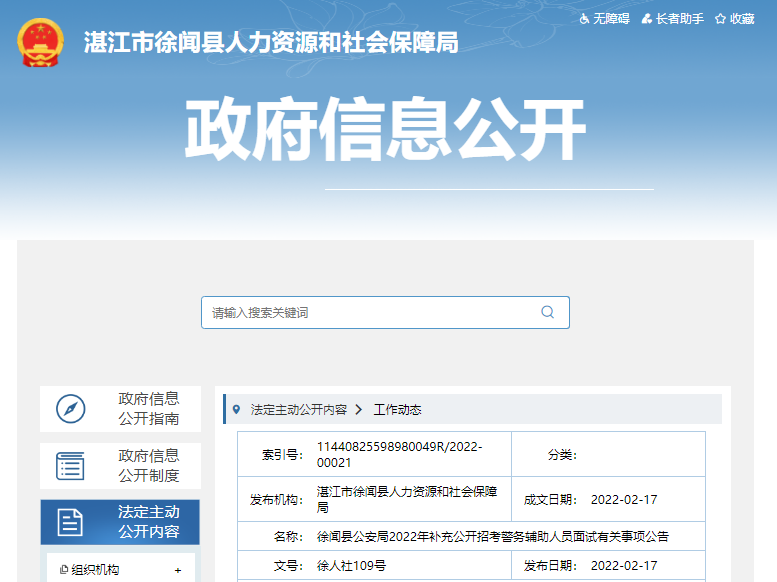
Task: Click the 收藏 favorites link
Action: coord(742,19)
